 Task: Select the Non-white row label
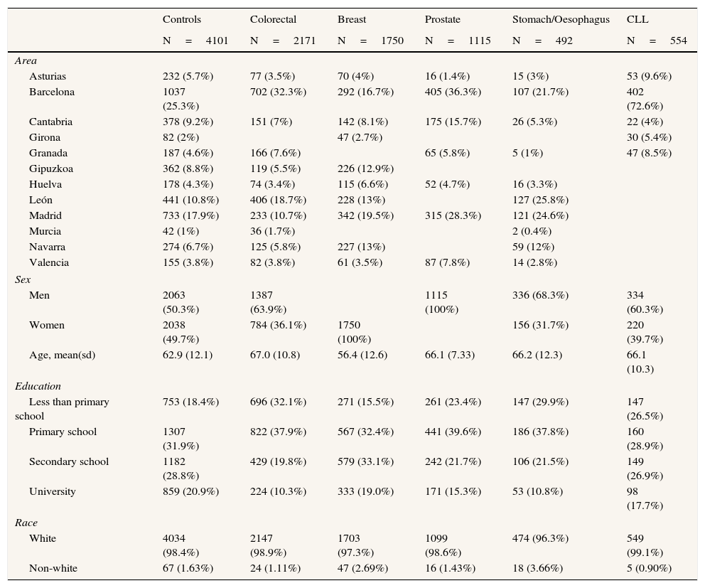point(53,568)
